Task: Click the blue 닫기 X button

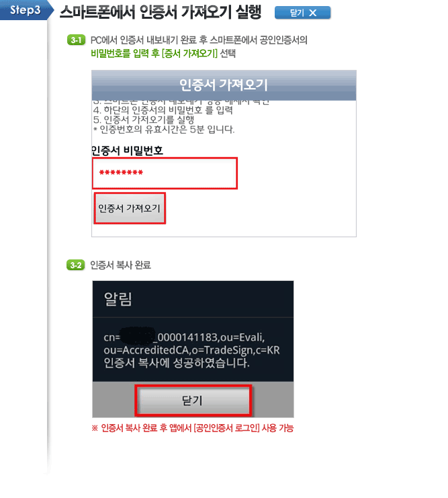Action: click(x=302, y=13)
